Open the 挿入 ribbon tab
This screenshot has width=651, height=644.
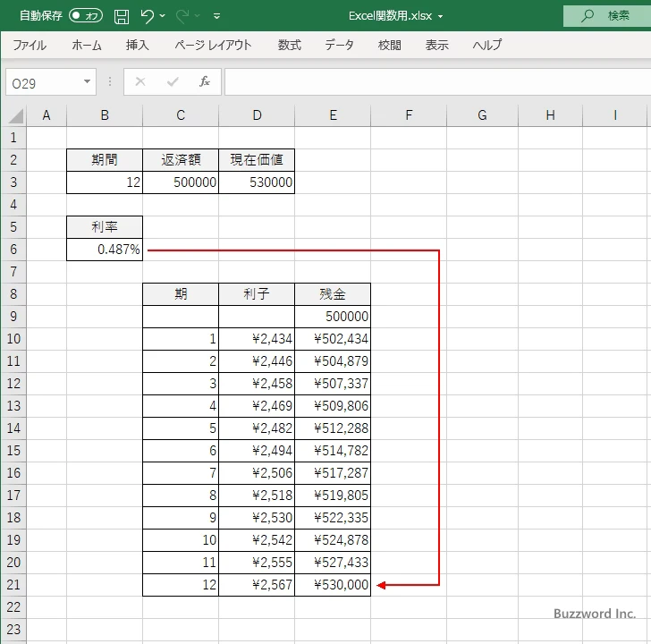[138, 45]
